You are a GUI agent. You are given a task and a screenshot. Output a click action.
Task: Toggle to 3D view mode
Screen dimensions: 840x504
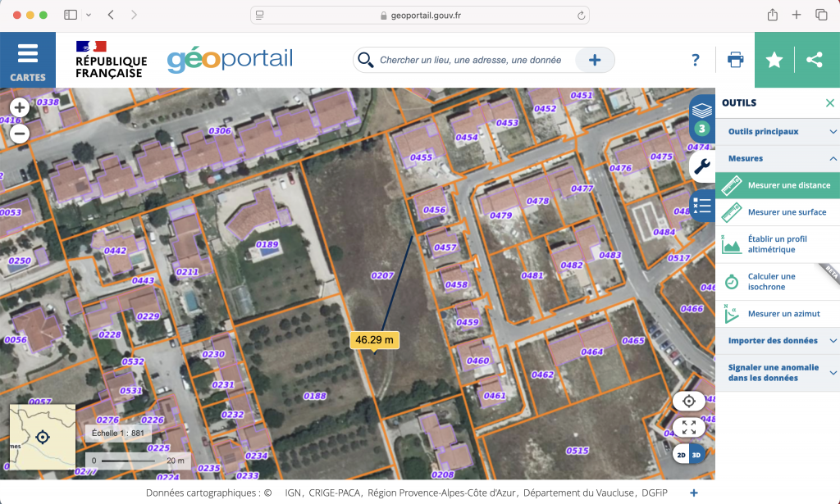(696, 454)
